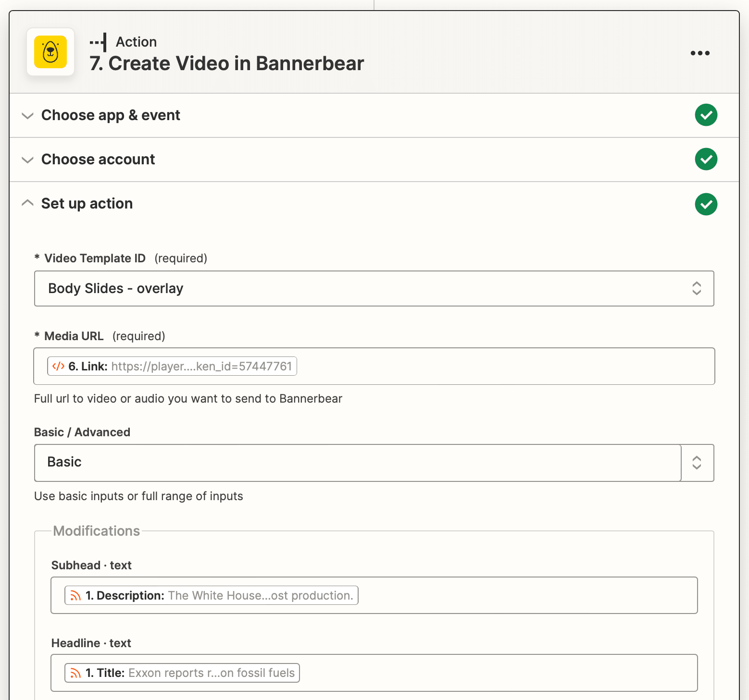Click the Basic / Advanced label
The height and width of the screenshot is (700, 749).
pyautogui.click(x=82, y=432)
